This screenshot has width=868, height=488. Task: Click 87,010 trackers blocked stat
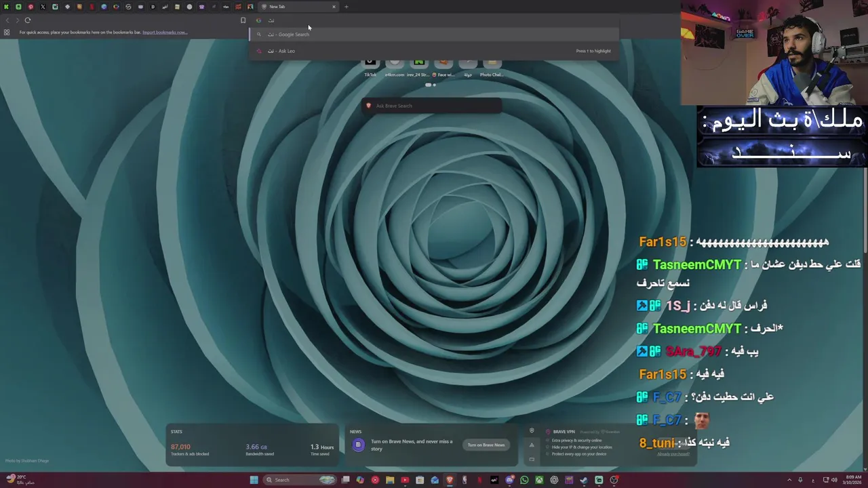[x=190, y=449]
